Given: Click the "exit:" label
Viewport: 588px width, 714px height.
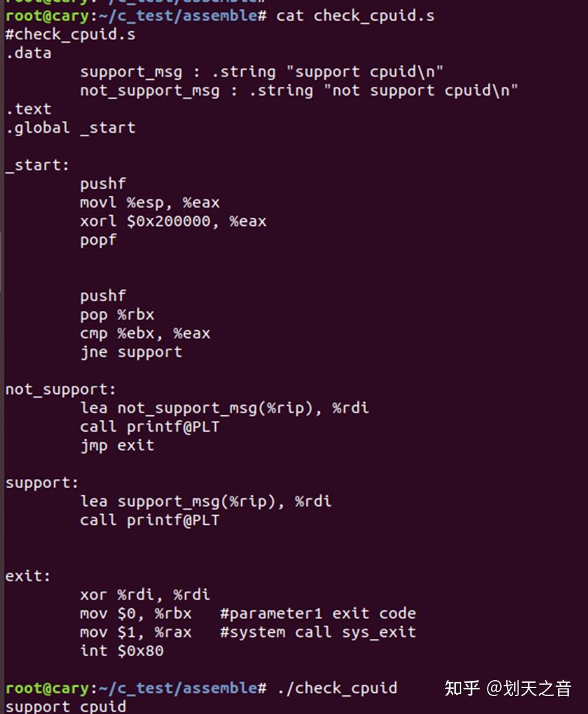Looking at the screenshot, I should point(28,576).
